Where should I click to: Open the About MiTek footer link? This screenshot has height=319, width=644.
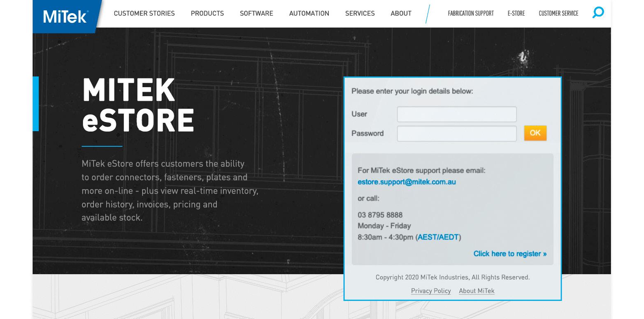coord(477,291)
